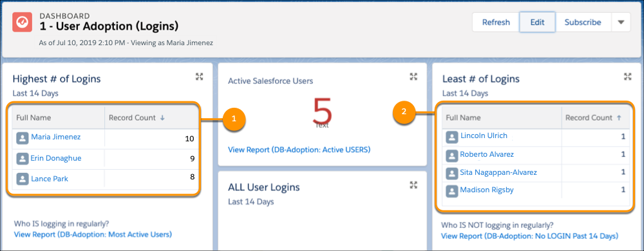Open Roberto Alvarez's user record

(x=487, y=154)
